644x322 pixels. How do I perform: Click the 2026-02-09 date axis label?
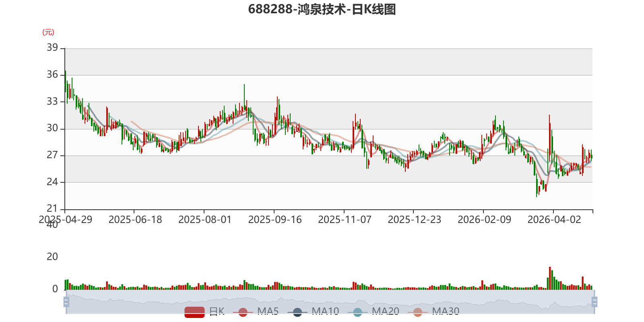click(484, 220)
